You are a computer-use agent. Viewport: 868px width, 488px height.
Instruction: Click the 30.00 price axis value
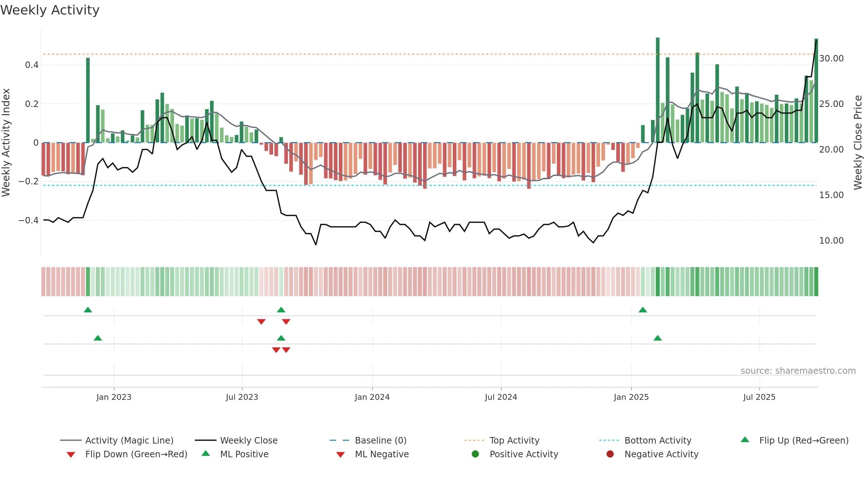point(831,58)
